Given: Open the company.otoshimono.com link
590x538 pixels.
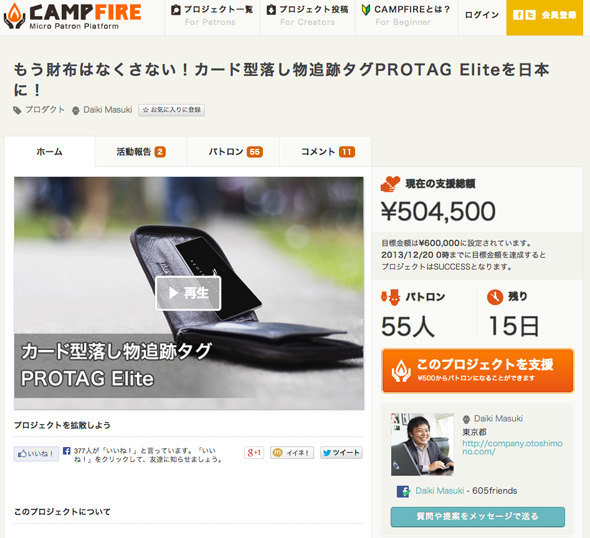Looking at the screenshot, I should pyautogui.click(x=512, y=447).
